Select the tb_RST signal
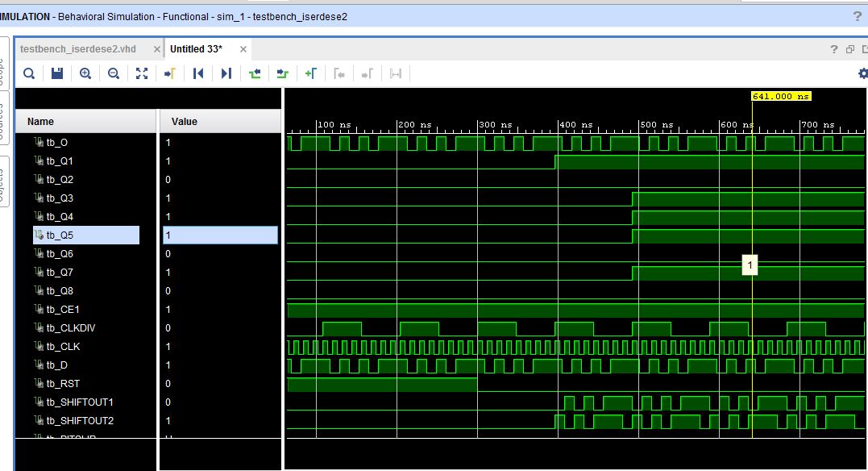Image resolution: width=868 pixels, height=471 pixels. tap(63, 383)
